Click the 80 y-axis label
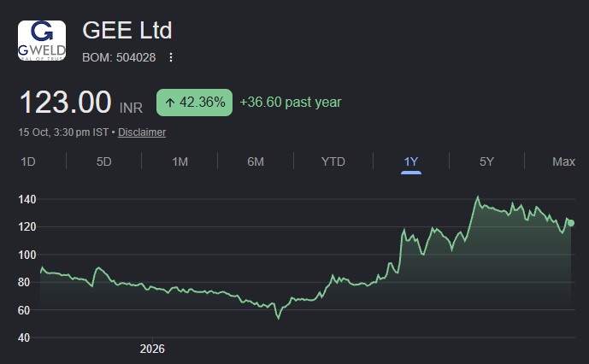 (24, 282)
